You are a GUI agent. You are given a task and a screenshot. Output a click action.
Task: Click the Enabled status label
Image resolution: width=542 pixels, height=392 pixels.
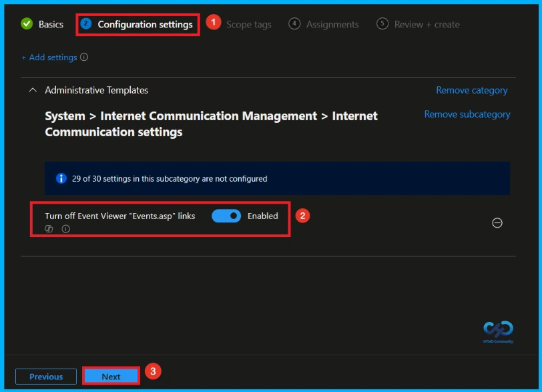(263, 216)
